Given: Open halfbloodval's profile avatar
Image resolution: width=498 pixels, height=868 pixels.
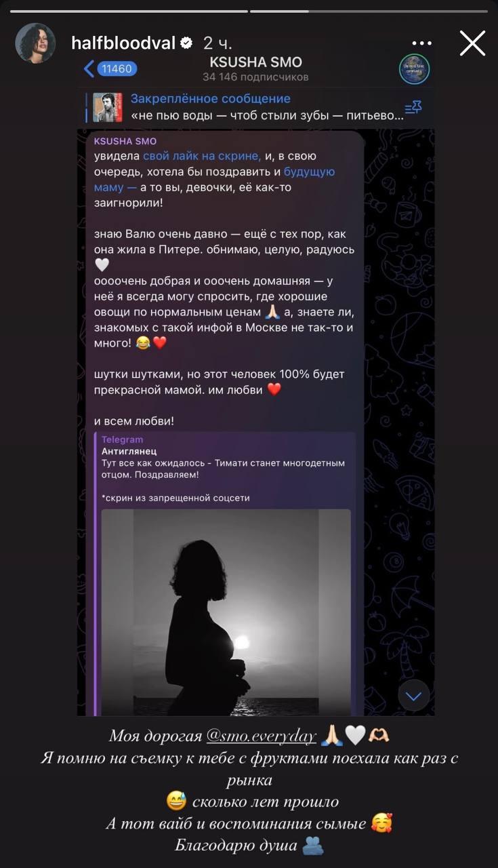Looking at the screenshot, I should [35, 43].
